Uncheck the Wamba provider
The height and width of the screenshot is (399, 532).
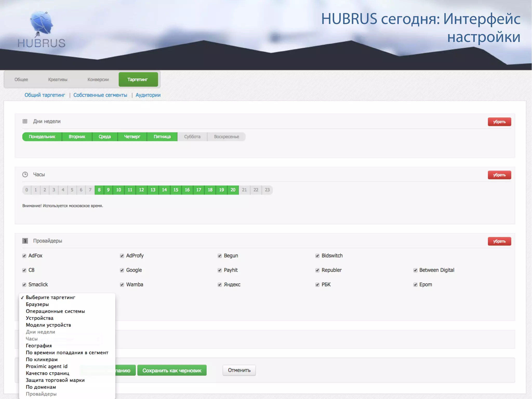coord(122,285)
